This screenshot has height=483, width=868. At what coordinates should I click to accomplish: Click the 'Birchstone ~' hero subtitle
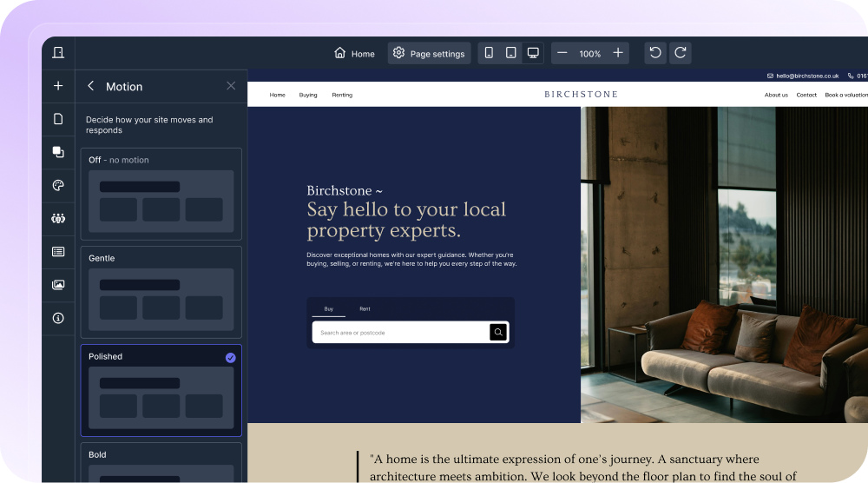pyautogui.click(x=345, y=190)
